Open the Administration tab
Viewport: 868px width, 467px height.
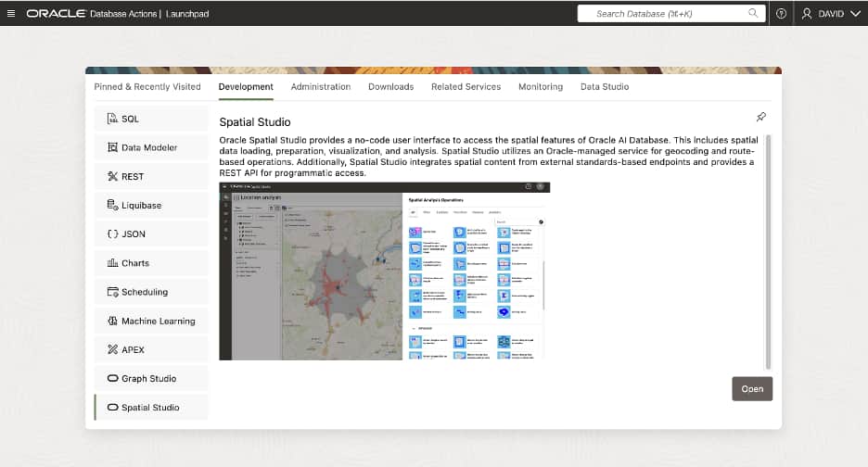(321, 86)
